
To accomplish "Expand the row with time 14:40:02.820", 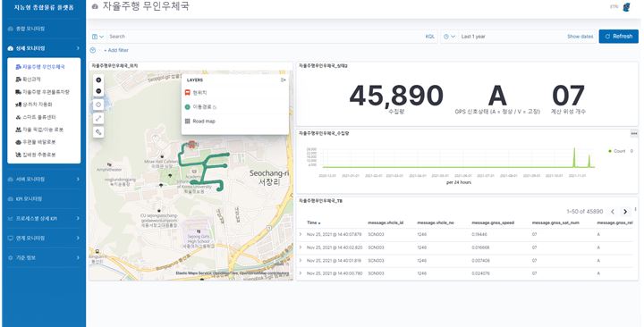I will [x=301, y=247].
